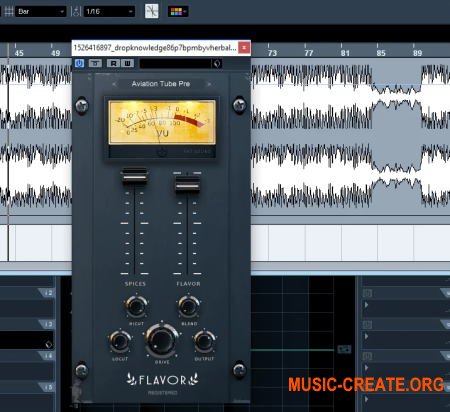
Task: Click the grid type icon left of Bar
Action: click(x=9, y=12)
